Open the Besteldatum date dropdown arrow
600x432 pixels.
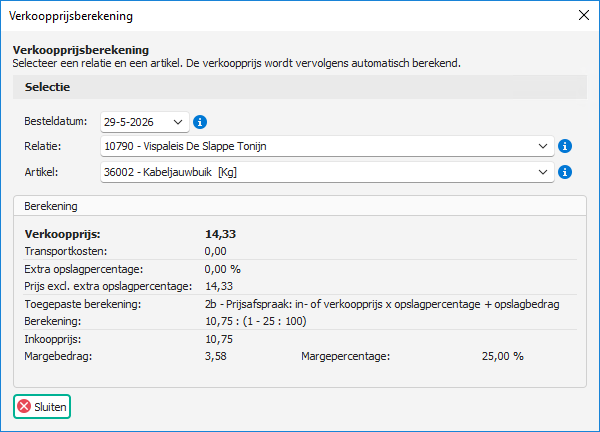[x=178, y=122]
